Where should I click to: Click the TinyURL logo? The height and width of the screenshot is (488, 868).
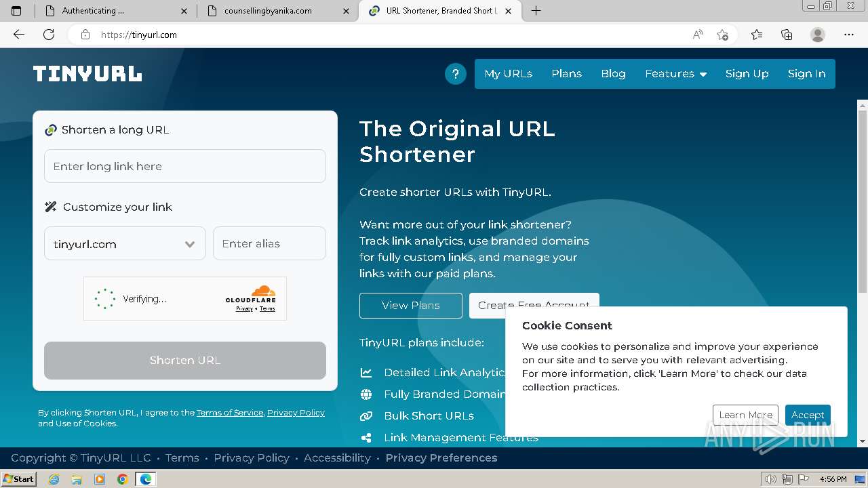[87, 74]
